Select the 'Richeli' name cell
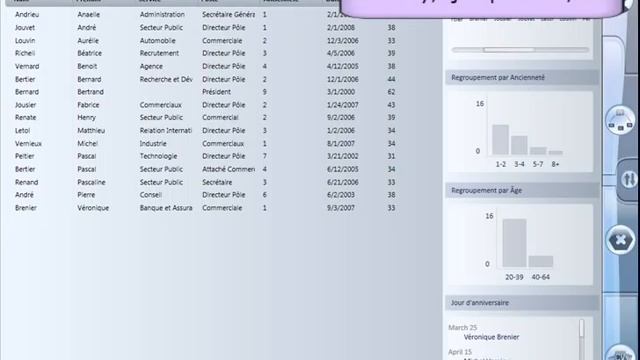This screenshot has height=360, width=640. click(x=25, y=53)
